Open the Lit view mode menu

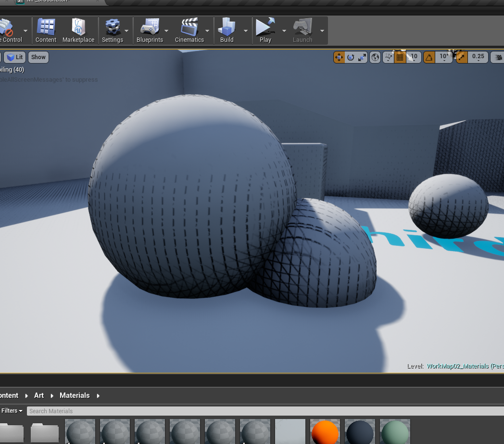(15, 57)
